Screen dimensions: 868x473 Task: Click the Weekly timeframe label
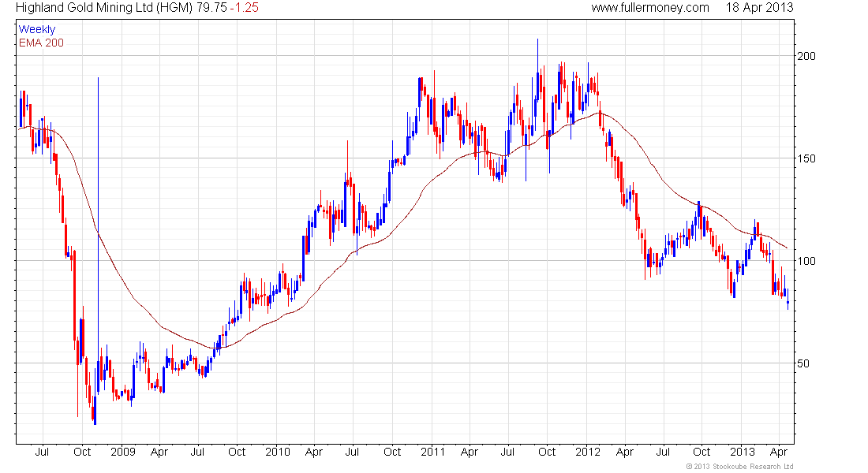click(x=37, y=29)
